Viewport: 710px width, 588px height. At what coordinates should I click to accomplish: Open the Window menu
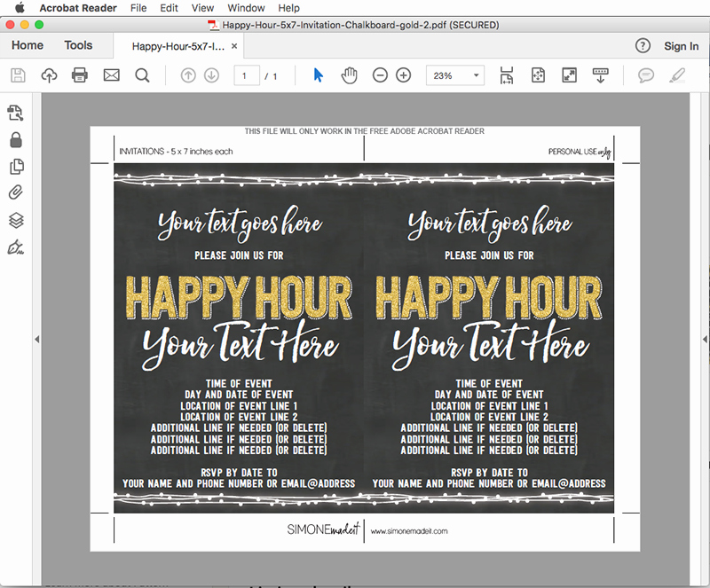tap(246, 8)
